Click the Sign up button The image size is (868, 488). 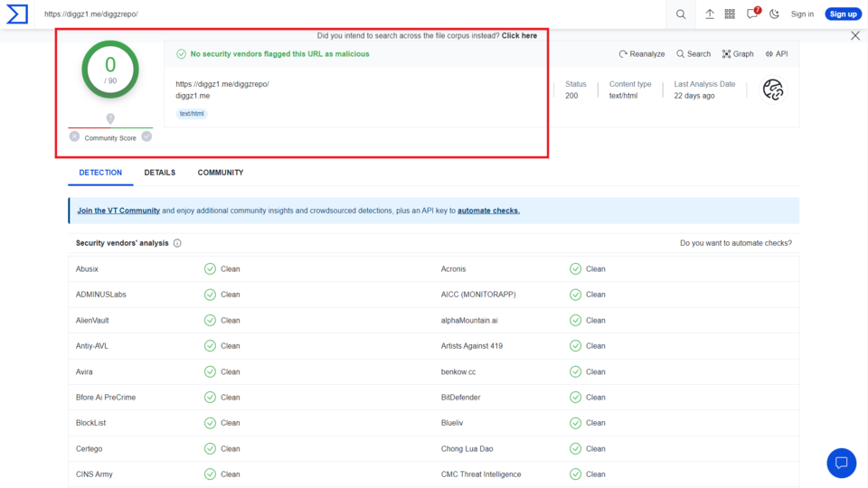pyautogui.click(x=843, y=14)
